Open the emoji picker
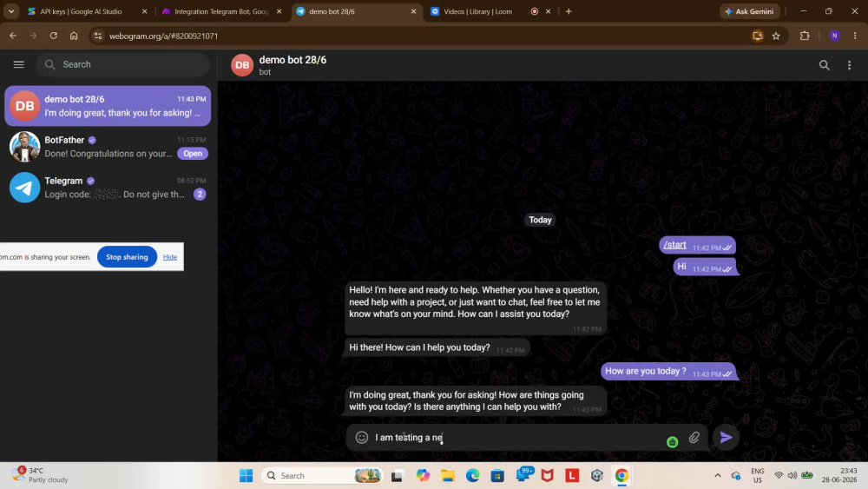 point(361,438)
